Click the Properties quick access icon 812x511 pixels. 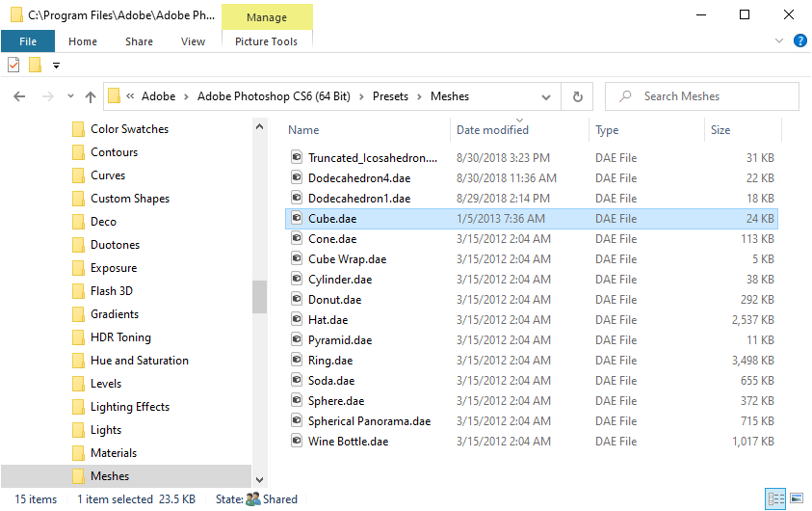point(14,66)
